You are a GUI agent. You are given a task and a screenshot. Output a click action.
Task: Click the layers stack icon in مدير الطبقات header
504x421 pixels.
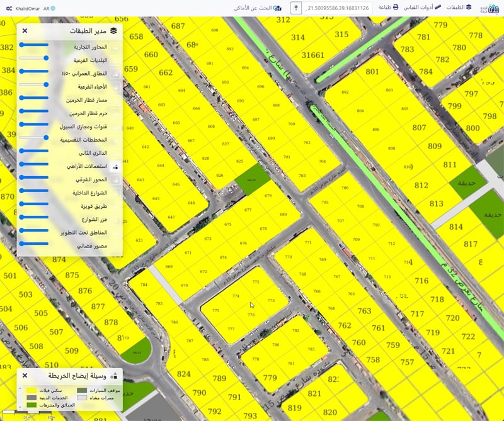point(113,30)
